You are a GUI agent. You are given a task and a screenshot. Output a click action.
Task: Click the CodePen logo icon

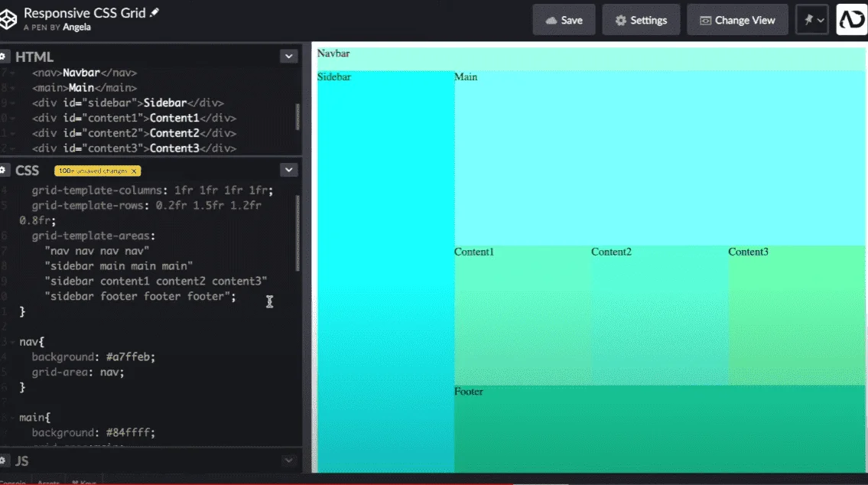click(x=8, y=19)
